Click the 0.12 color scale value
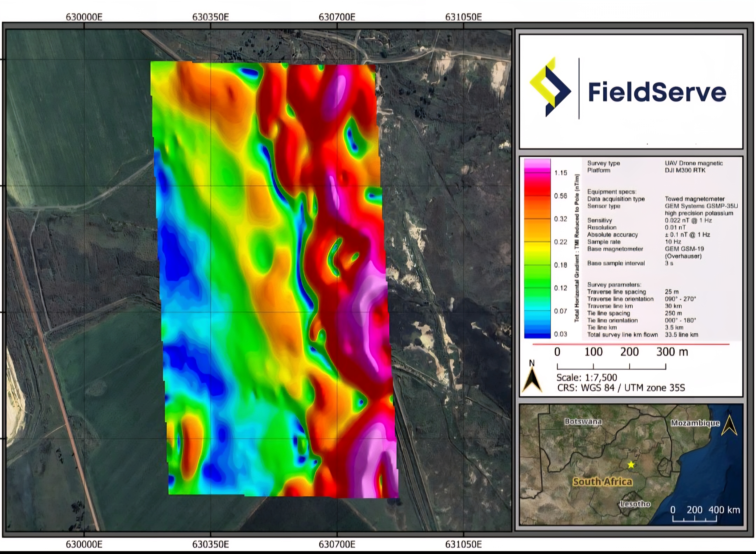The image size is (756, 554). [561, 288]
